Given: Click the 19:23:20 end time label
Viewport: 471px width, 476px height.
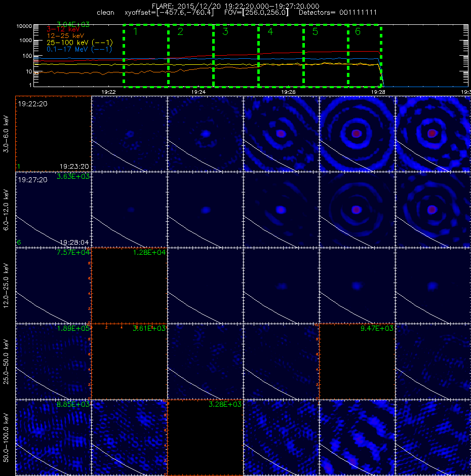Looking at the screenshot, I should coord(74,167).
